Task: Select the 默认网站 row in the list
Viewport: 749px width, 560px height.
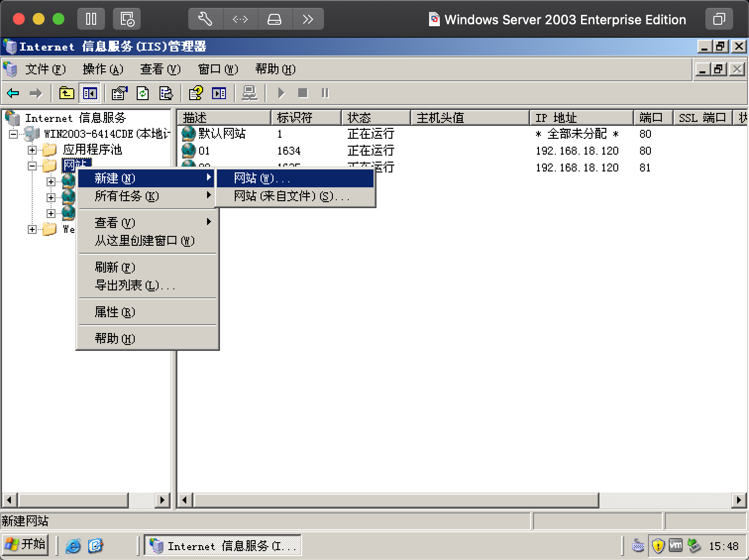Action: (x=462, y=134)
